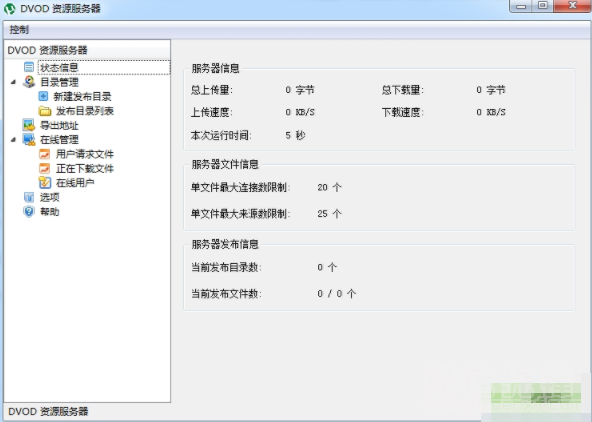The height and width of the screenshot is (422, 592).
Task: Open 发布目录列表 item
Action: click(x=85, y=111)
